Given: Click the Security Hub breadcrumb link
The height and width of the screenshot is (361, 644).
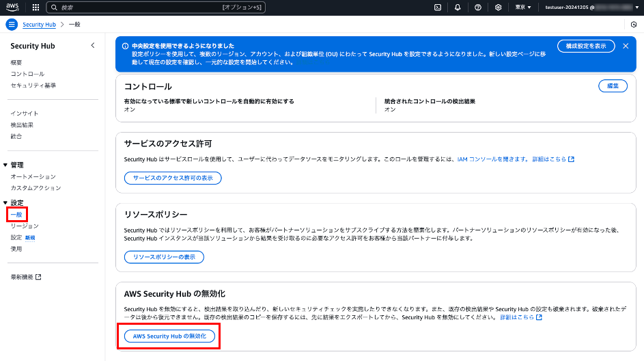Looking at the screenshot, I should 39,25.
